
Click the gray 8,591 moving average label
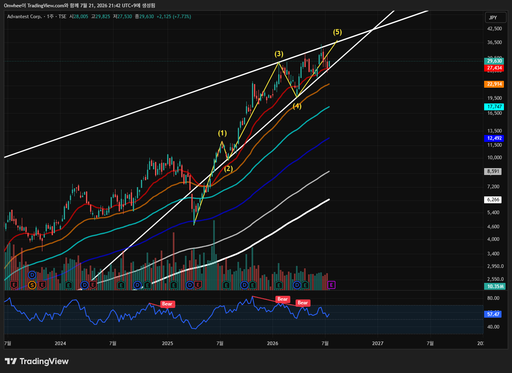click(493, 172)
